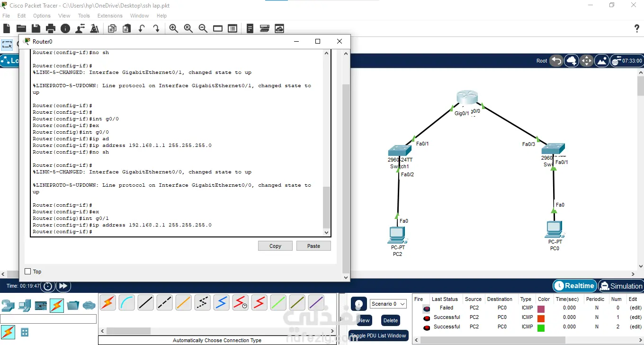Pick the light-blue Console cable
The width and height of the screenshot is (644, 345).
pyautogui.click(x=127, y=302)
